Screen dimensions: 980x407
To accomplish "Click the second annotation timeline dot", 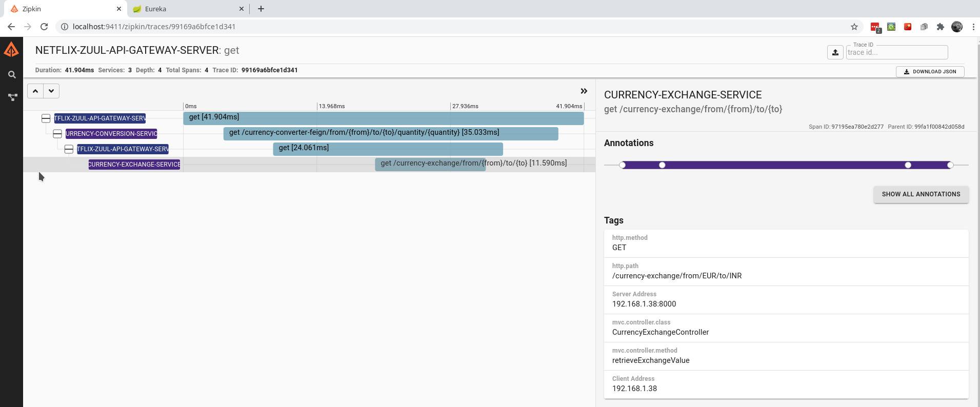I will pos(662,165).
